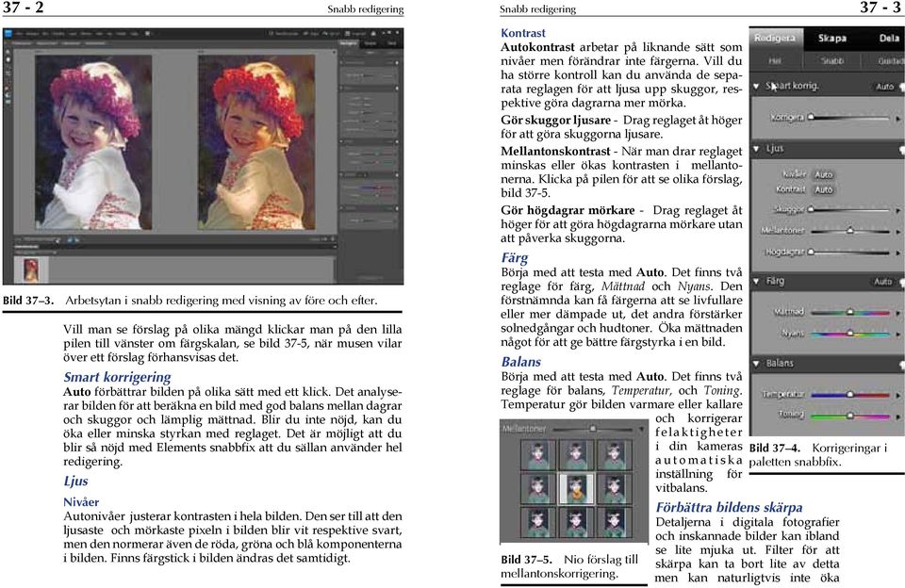Screen dimensions: 905x588
Task: Collapse the Balans section triangle
Action: [x=756, y=364]
